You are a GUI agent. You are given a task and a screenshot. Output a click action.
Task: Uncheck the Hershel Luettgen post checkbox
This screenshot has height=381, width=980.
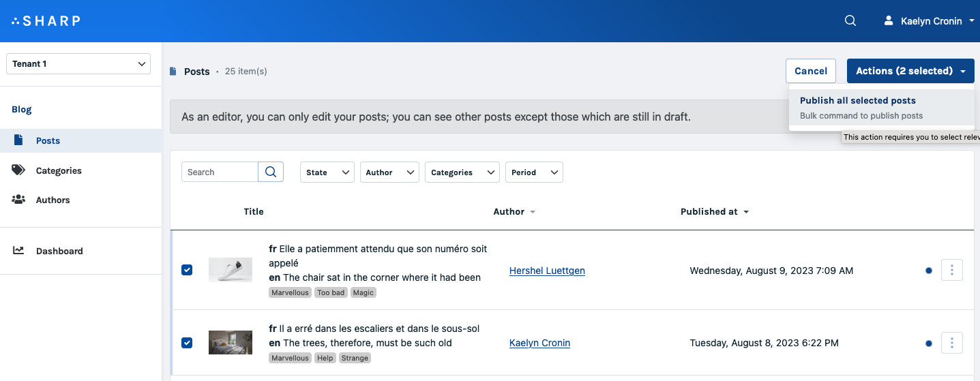[x=187, y=270]
